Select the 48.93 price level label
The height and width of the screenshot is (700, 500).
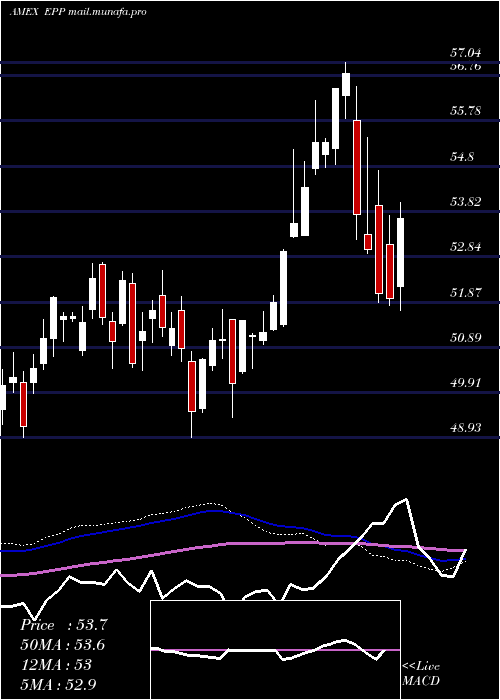tap(466, 428)
